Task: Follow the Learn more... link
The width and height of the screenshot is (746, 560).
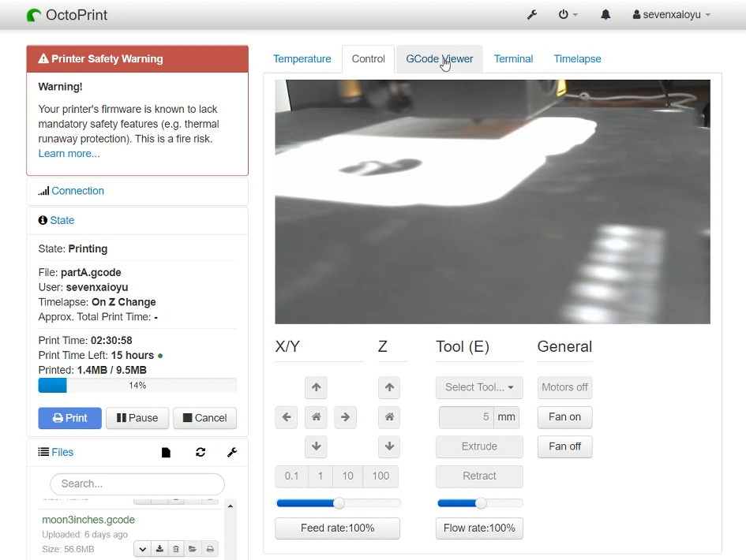Action: click(x=69, y=154)
